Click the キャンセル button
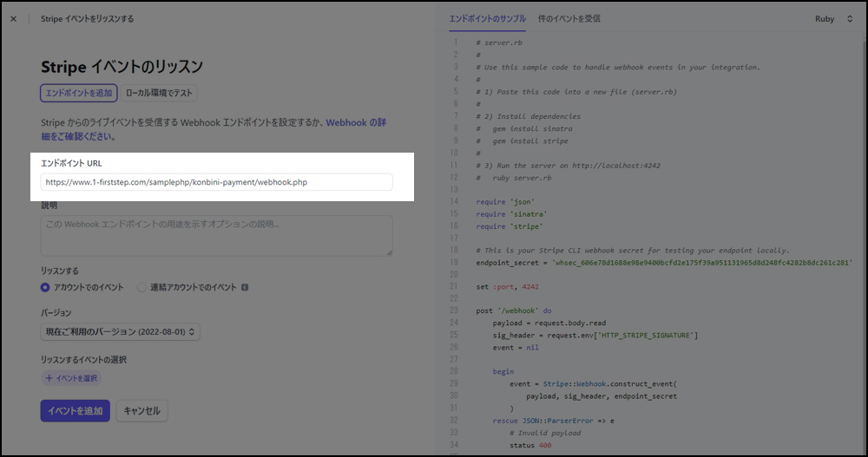 [x=141, y=411]
